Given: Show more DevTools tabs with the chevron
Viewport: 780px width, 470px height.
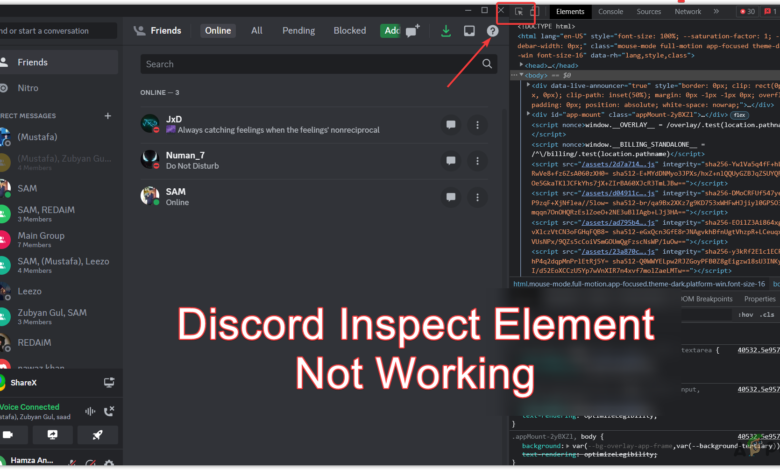Looking at the screenshot, I should [716, 11].
